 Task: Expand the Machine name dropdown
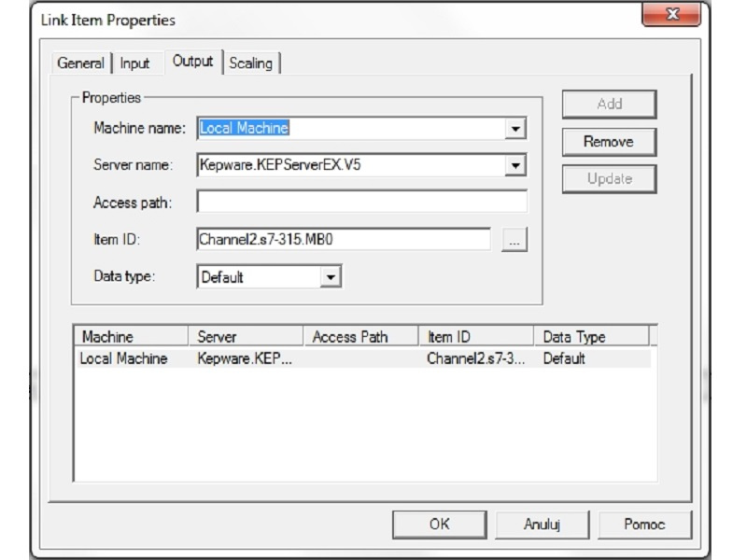pyautogui.click(x=515, y=128)
